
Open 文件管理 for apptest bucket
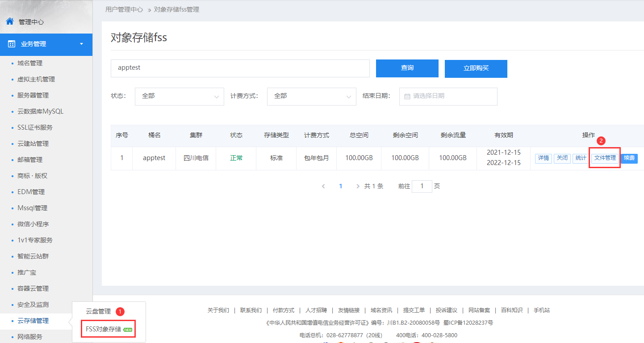605,158
